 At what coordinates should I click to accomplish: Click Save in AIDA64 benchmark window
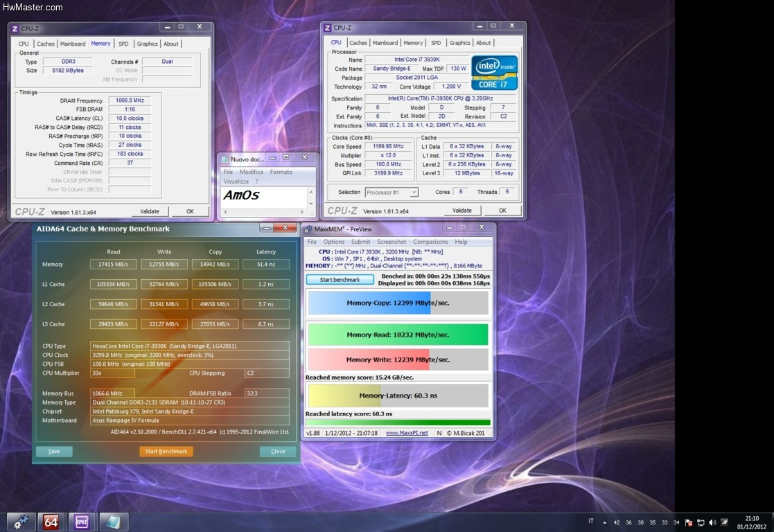(54, 451)
